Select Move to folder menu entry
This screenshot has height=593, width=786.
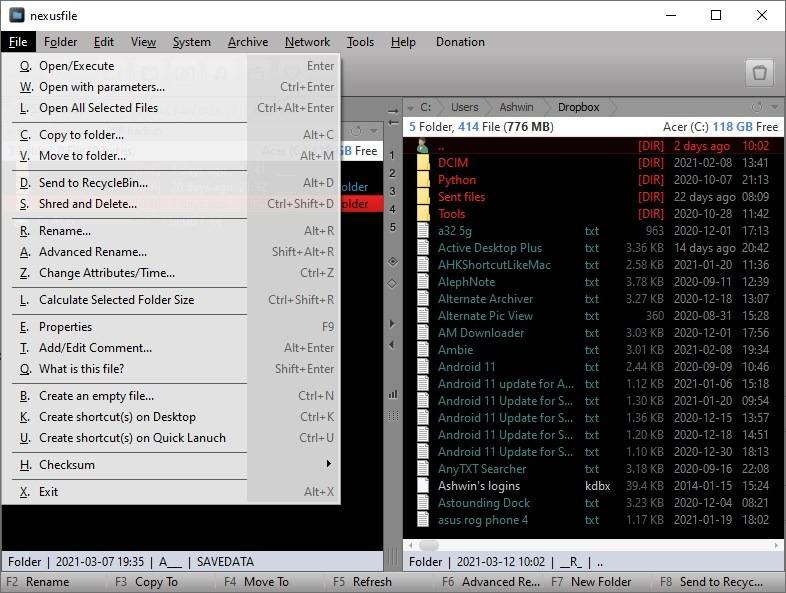[x=171, y=156]
